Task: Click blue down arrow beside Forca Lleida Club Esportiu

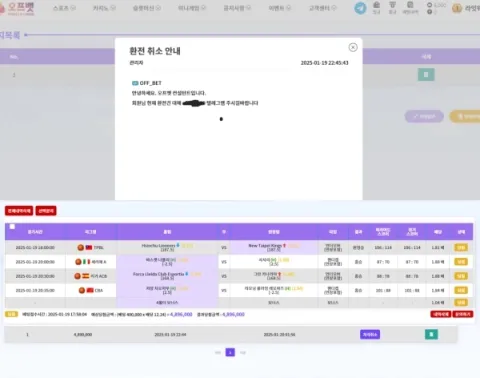Action: click(187, 274)
